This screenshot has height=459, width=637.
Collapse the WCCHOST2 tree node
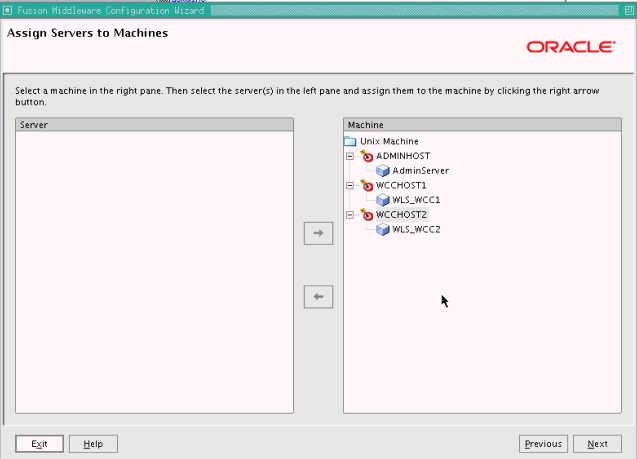(350, 215)
